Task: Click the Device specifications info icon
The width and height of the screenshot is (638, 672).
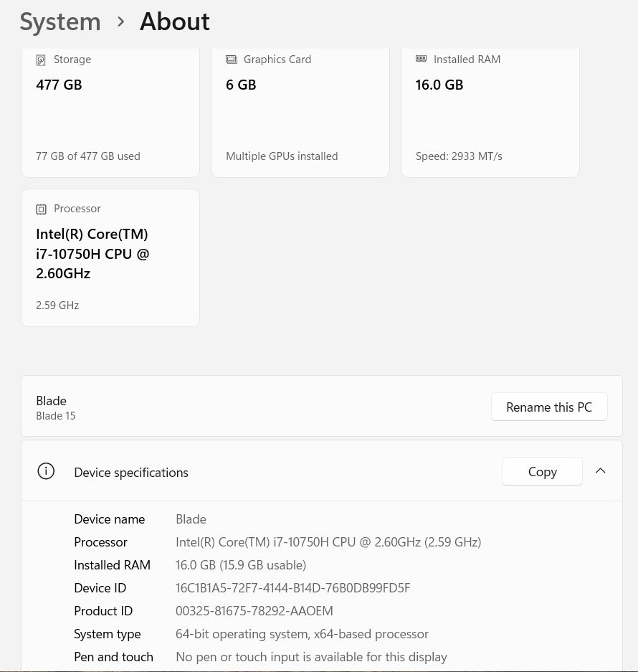Action: pyautogui.click(x=46, y=471)
